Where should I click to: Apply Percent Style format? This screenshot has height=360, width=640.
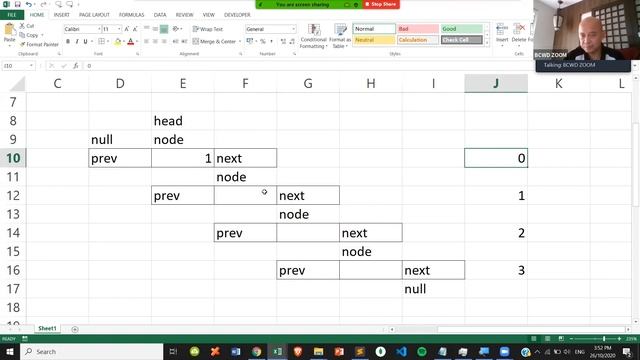click(x=262, y=41)
